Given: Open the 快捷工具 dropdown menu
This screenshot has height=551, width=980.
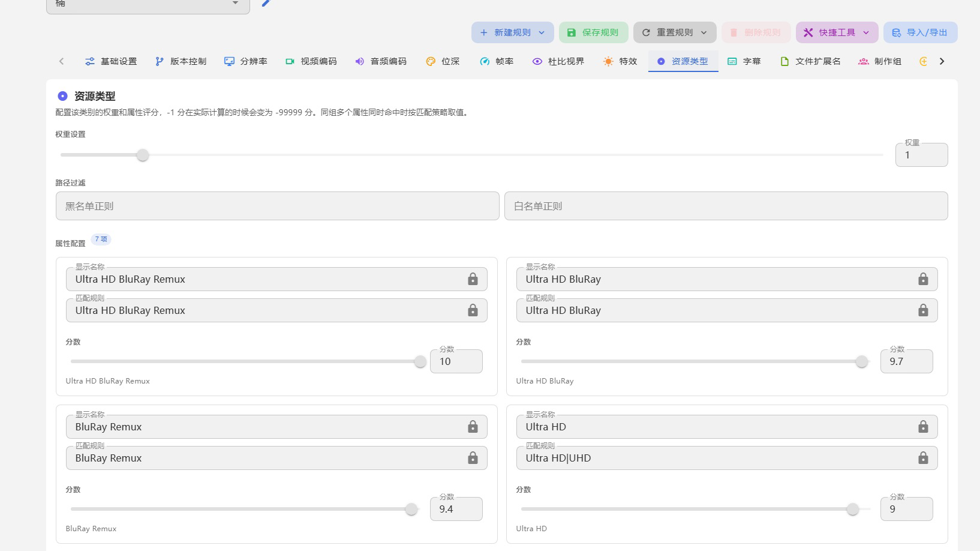Looking at the screenshot, I should pyautogui.click(x=837, y=32).
